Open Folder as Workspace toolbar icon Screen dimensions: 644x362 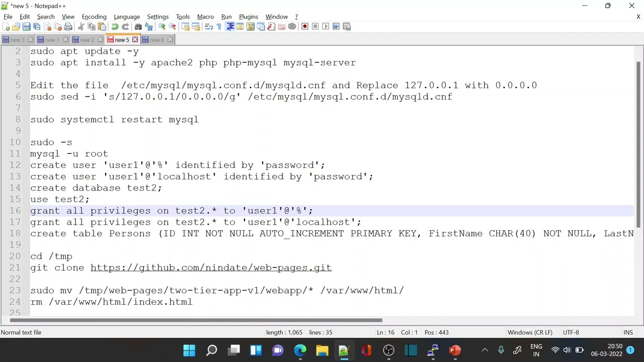(281, 27)
